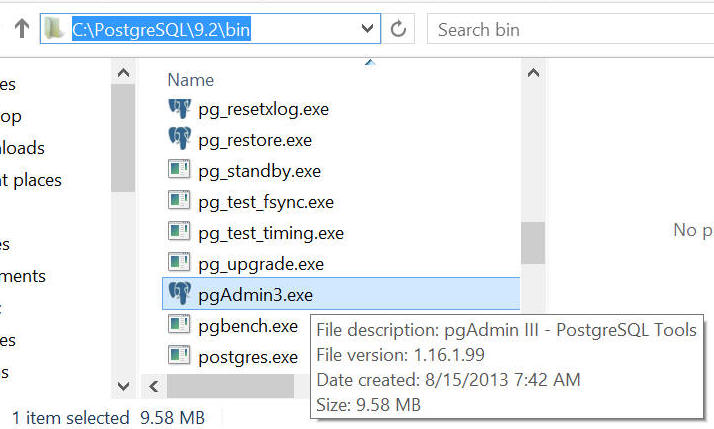This screenshot has height=429, width=714.
Task: Click the 'ments' item in navigation pane
Action: (23, 276)
